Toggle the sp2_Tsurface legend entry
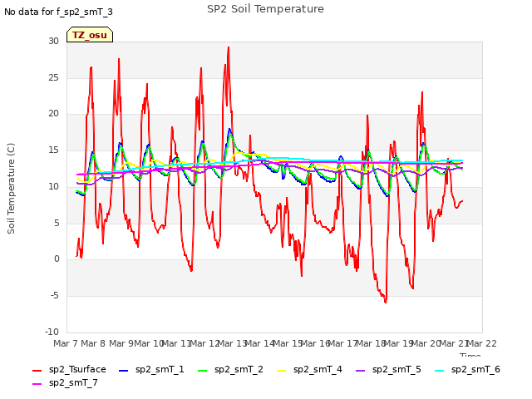The width and height of the screenshot is (532, 399). pyautogui.click(x=69, y=369)
